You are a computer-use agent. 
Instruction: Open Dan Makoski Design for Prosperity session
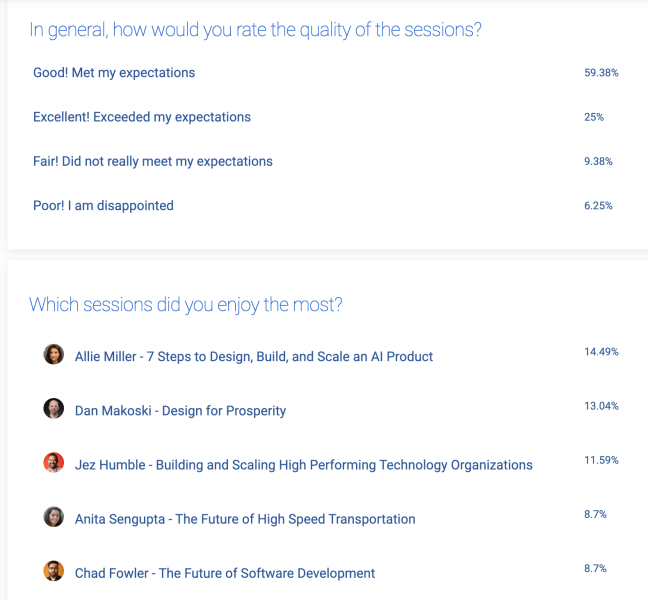coord(180,411)
